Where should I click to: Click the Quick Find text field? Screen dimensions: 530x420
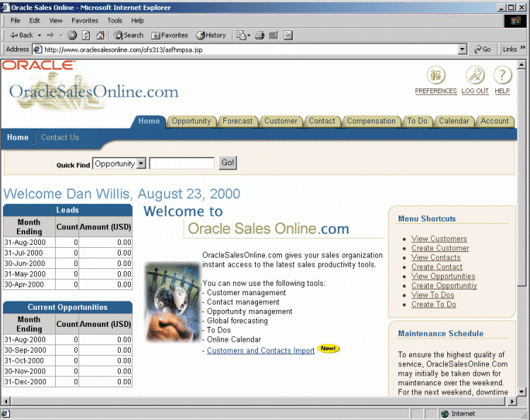[x=182, y=163]
